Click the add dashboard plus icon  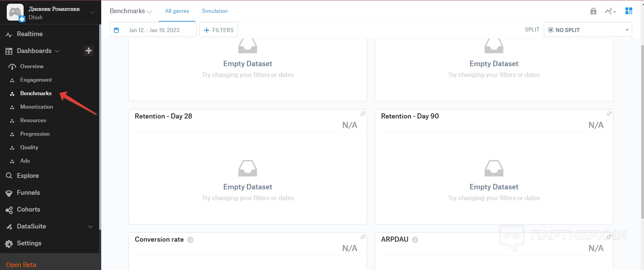point(89,51)
